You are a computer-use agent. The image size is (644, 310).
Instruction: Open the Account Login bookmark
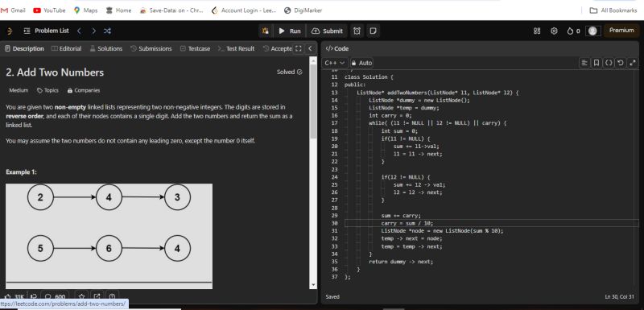244,10
